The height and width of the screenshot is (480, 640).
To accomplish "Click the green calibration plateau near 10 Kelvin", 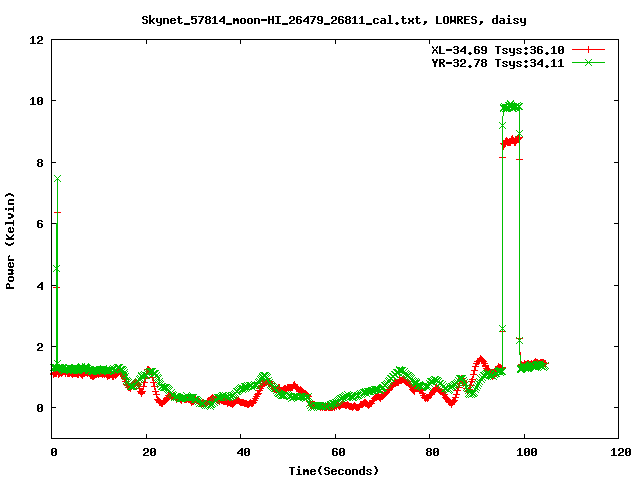I will 511,107.
